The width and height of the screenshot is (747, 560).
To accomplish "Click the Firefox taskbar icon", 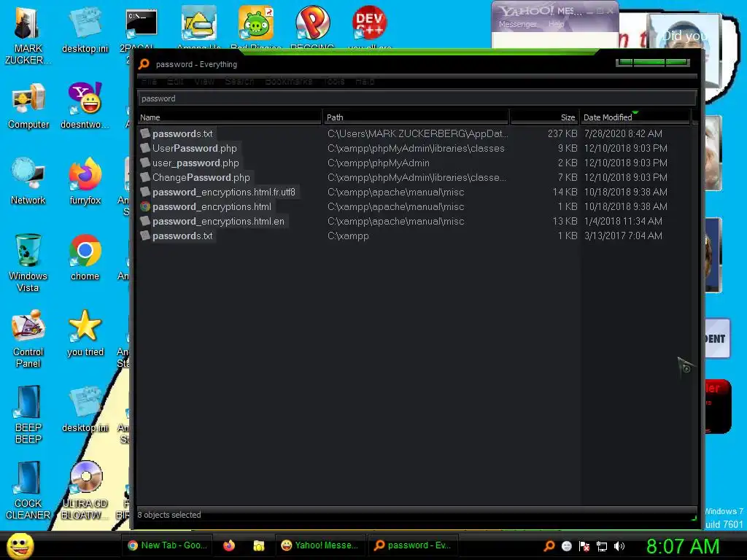I will 229,545.
